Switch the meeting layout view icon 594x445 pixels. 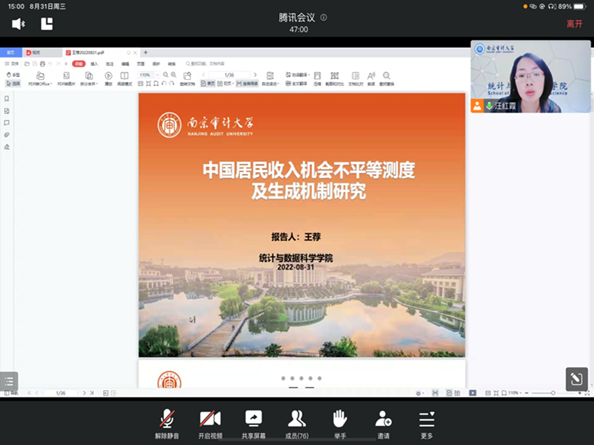pos(47,24)
